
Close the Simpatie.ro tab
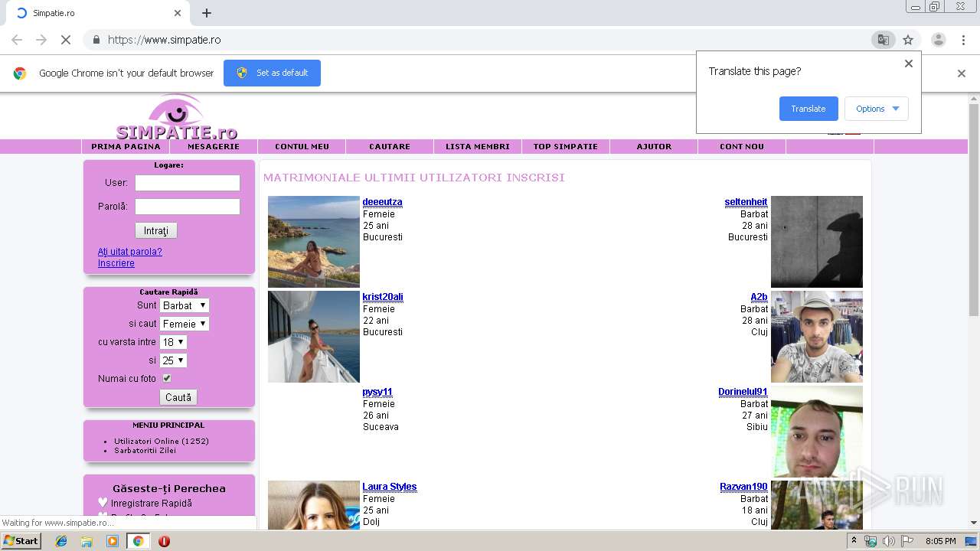(178, 13)
